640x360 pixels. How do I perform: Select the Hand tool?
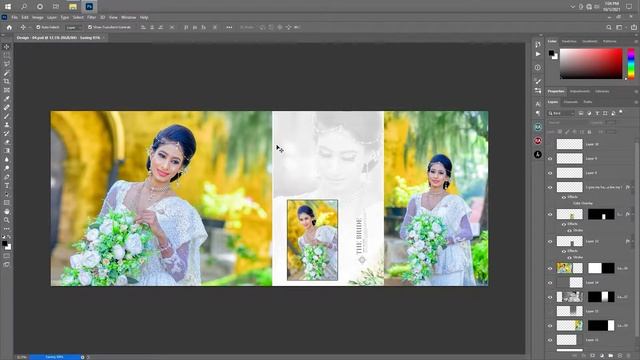(x=7, y=211)
